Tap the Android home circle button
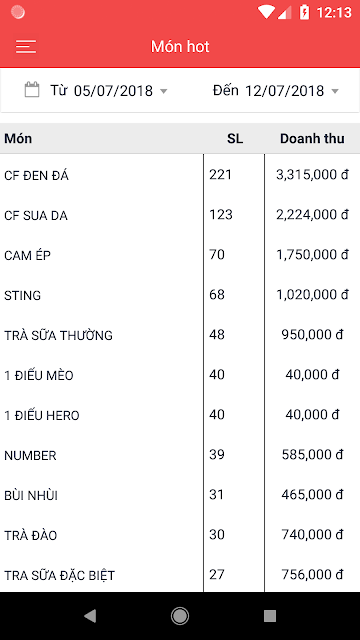The width and height of the screenshot is (360, 640). (x=180, y=616)
